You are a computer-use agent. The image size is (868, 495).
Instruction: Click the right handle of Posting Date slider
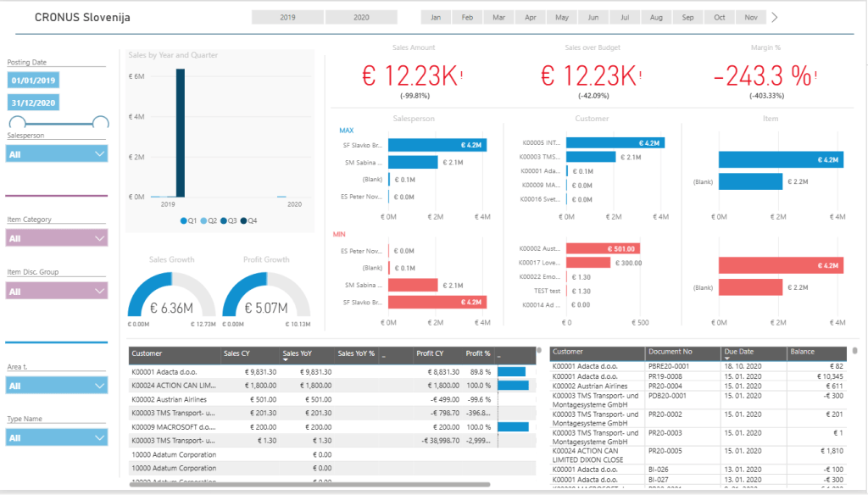(101, 123)
